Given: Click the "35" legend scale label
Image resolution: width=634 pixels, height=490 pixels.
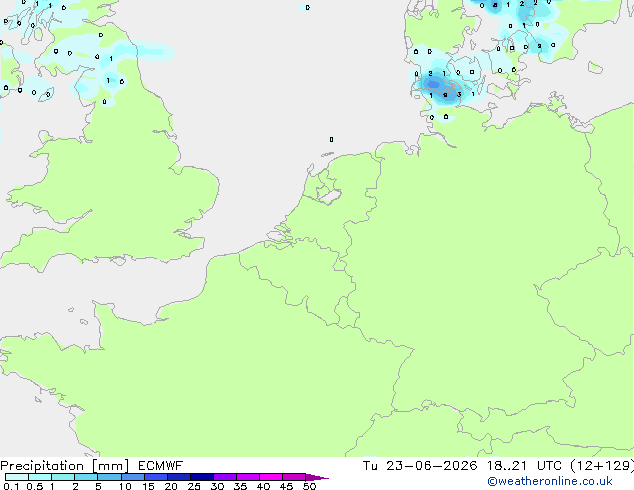Looking at the screenshot, I should [x=240, y=486].
